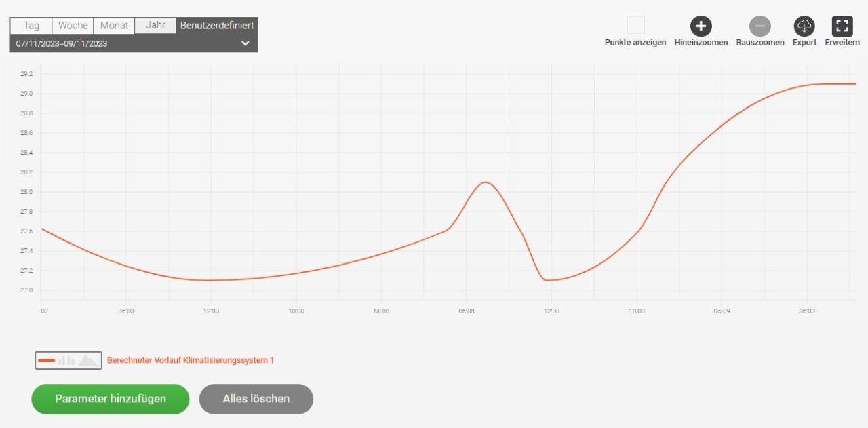
Task: Click the Mi 08 marker on time axis
Action: (381, 311)
